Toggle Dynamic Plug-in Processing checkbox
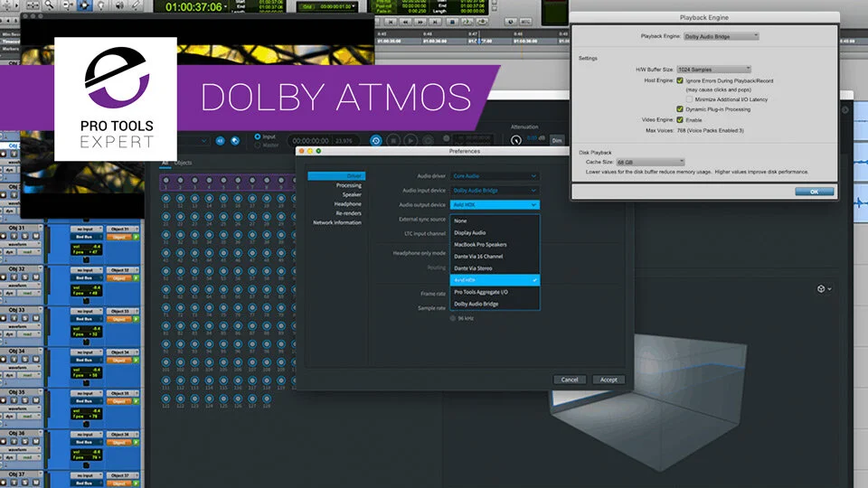This screenshot has width=868, height=488. pos(680,109)
